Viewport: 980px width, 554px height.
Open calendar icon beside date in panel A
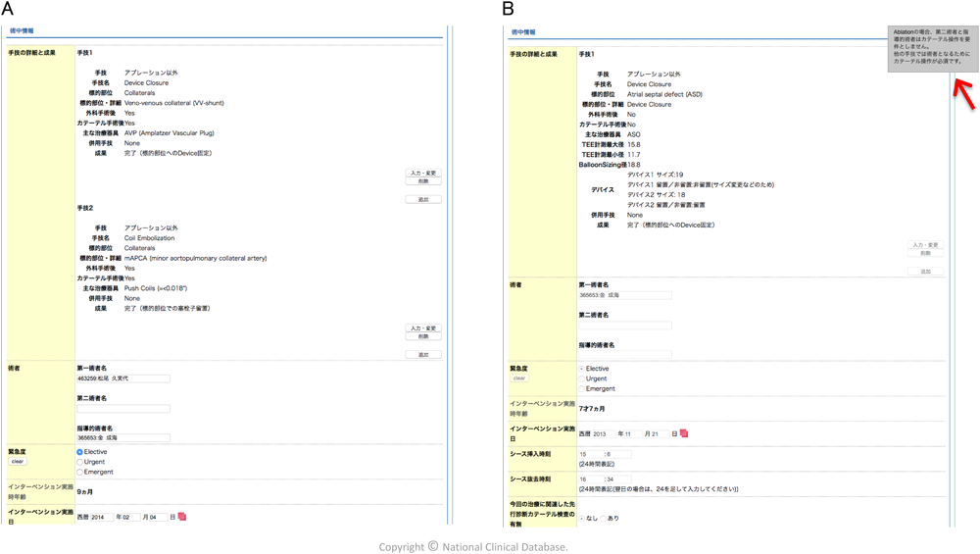pos(182,517)
